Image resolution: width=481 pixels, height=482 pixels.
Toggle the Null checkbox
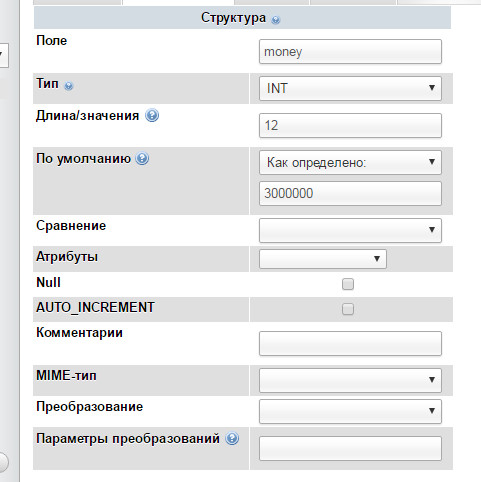(x=348, y=284)
